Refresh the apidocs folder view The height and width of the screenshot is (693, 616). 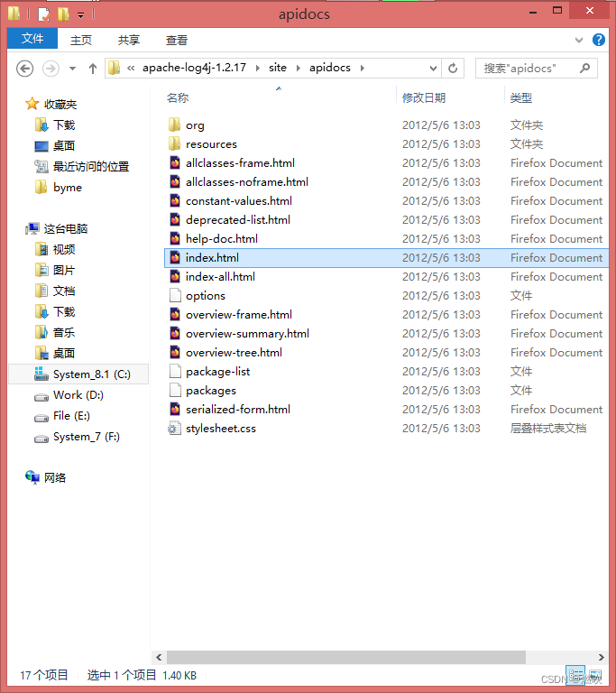tap(453, 68)
